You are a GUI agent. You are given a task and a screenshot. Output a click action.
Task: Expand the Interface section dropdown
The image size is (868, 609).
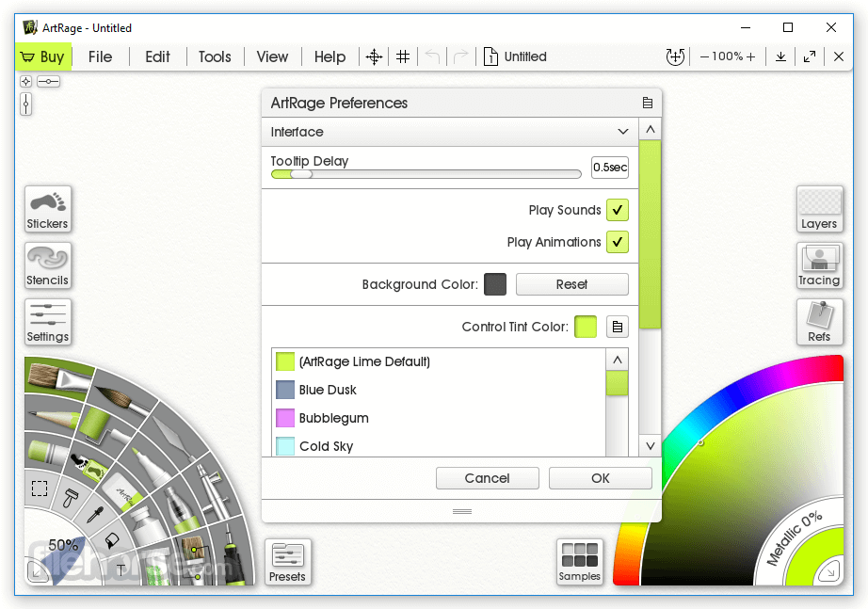[x=450, y=132]
